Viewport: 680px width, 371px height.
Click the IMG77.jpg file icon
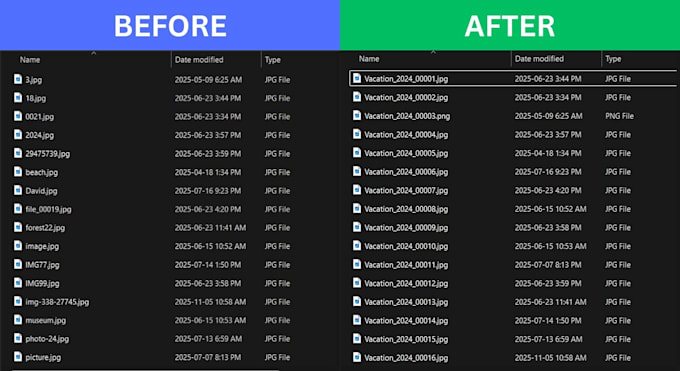[x=18, y=264]
